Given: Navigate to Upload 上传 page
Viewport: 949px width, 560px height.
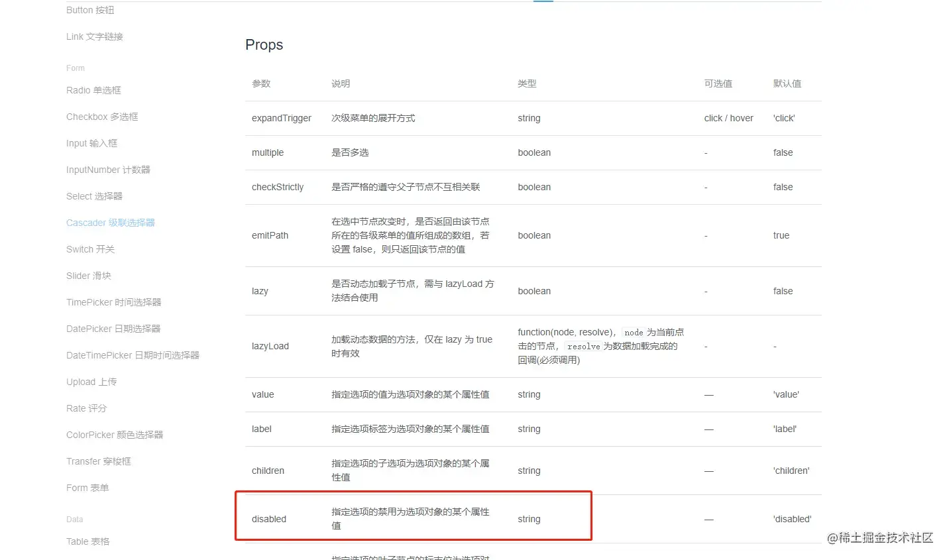Looking at the screenshot, I should [91, 382].
